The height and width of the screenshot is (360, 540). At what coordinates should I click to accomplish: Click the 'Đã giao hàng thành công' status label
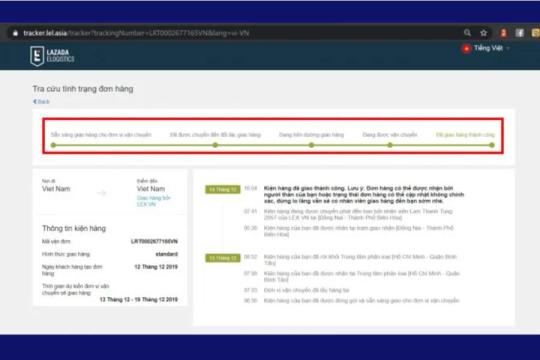465,135
